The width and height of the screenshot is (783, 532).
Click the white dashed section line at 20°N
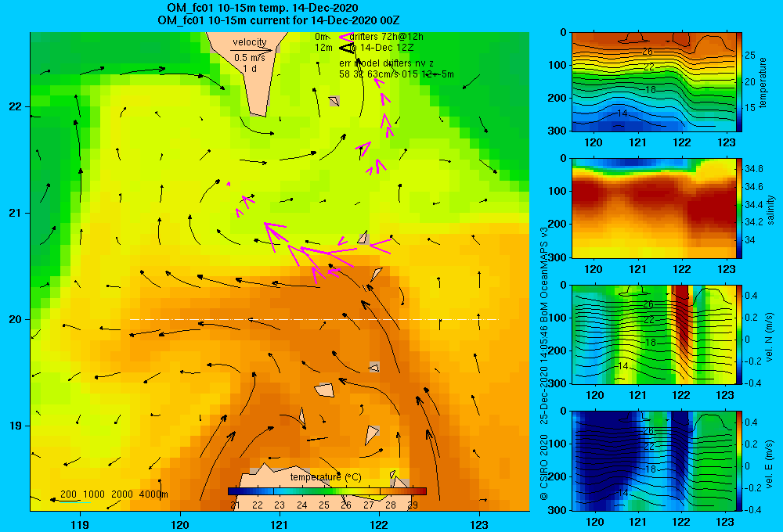coord(314,319)
